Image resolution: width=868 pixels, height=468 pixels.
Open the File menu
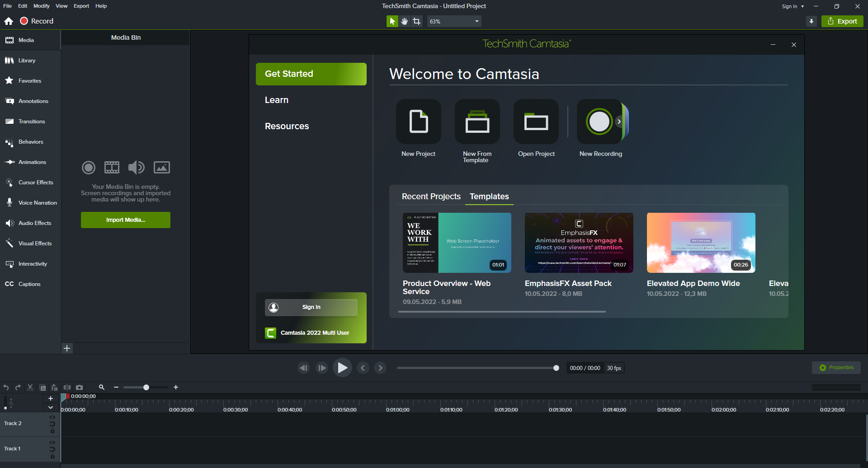7,6
